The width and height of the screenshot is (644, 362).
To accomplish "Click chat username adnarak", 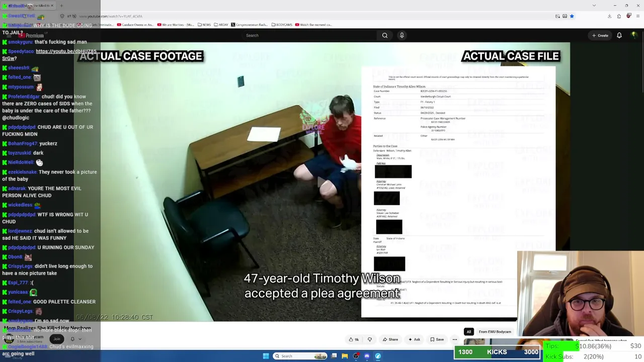I will pos(17,189).
